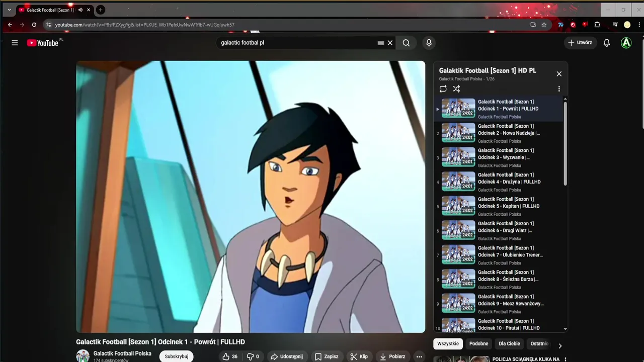Image resolution: width=644 pixels, height=362 pixels.
Task: Play Odcinek 2 - Nowa Nadzieja
Action: 498,133
